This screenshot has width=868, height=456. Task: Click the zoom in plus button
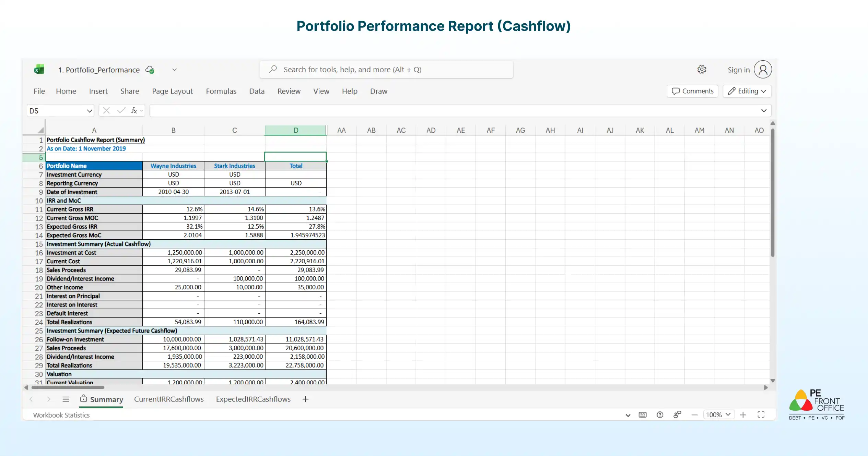click(x=743, y=415)
